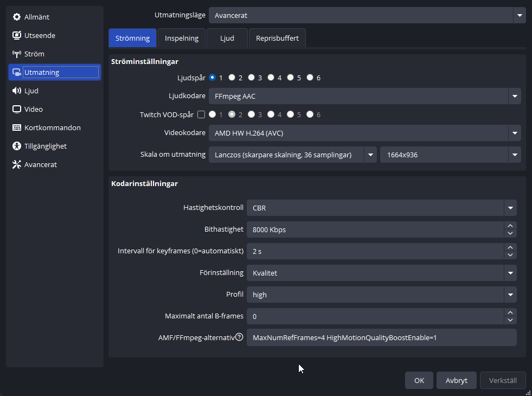
Task: Click the Tillgänglighet accessibility icon
Action: pos(17,146)
